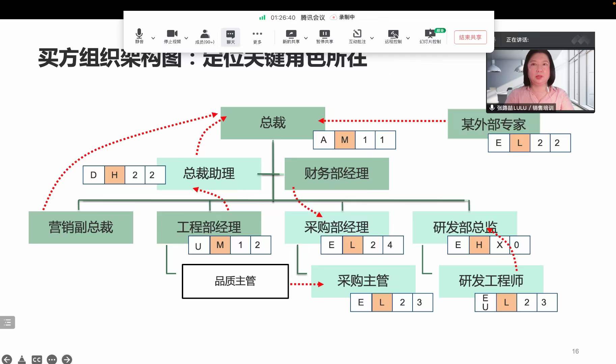Click the 正在讲话 speaking label
Image resolution: width=616 pixels, height=364 pixels.
(x=517, y=40)
